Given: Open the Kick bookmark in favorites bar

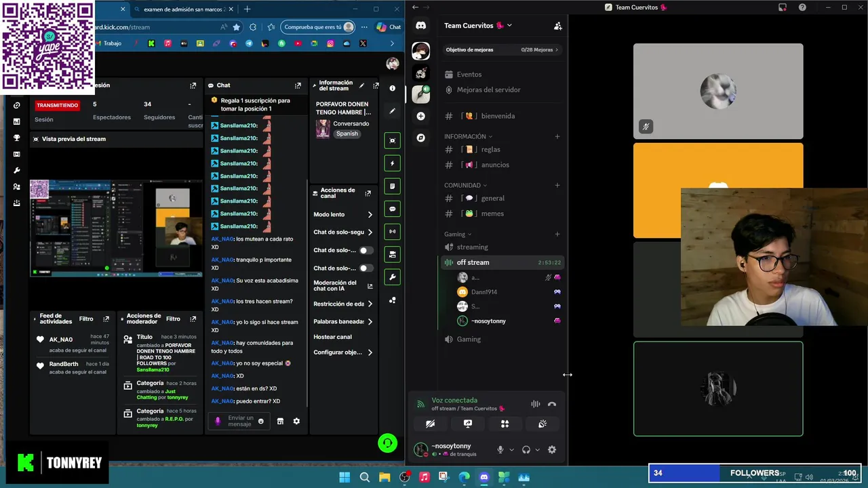Looking at the screenshot, I should click(x=151, y=43).
